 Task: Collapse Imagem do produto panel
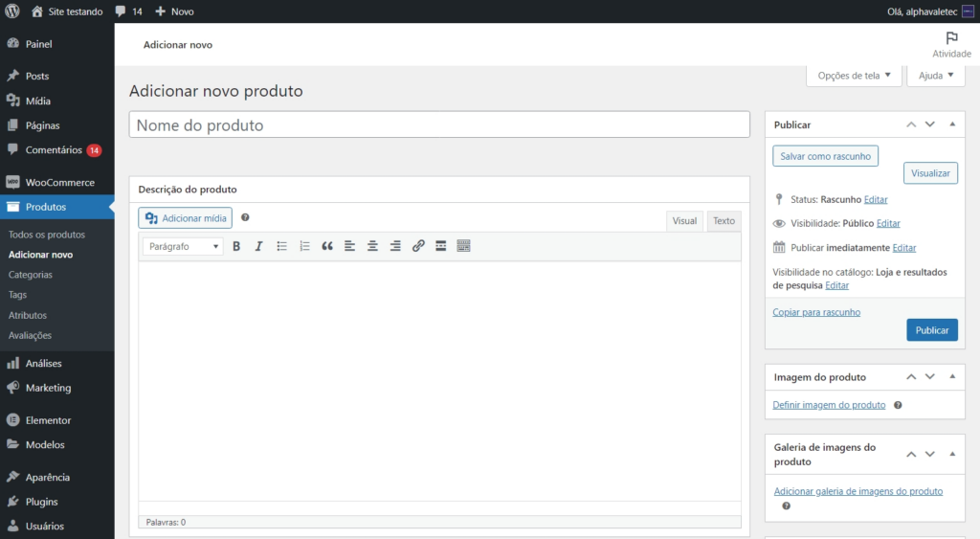tap(952, 377)
